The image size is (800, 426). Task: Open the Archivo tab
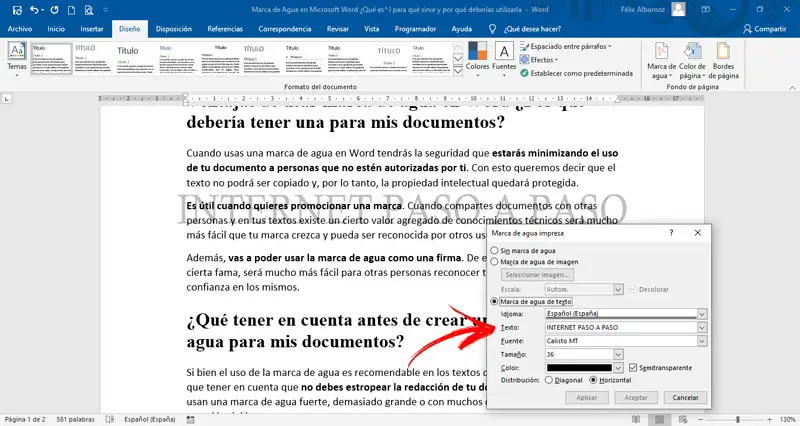tap(20, 29)
